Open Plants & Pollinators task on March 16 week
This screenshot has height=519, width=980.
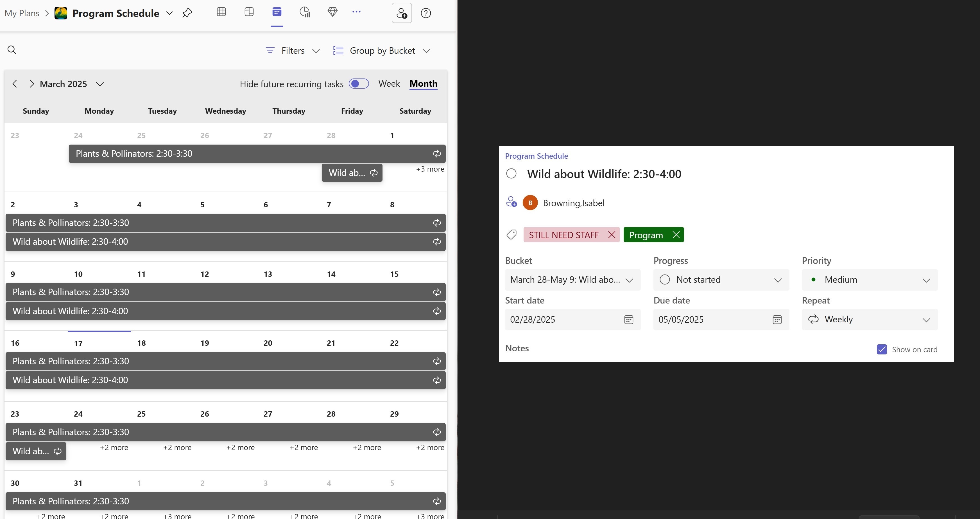(225, 361)
